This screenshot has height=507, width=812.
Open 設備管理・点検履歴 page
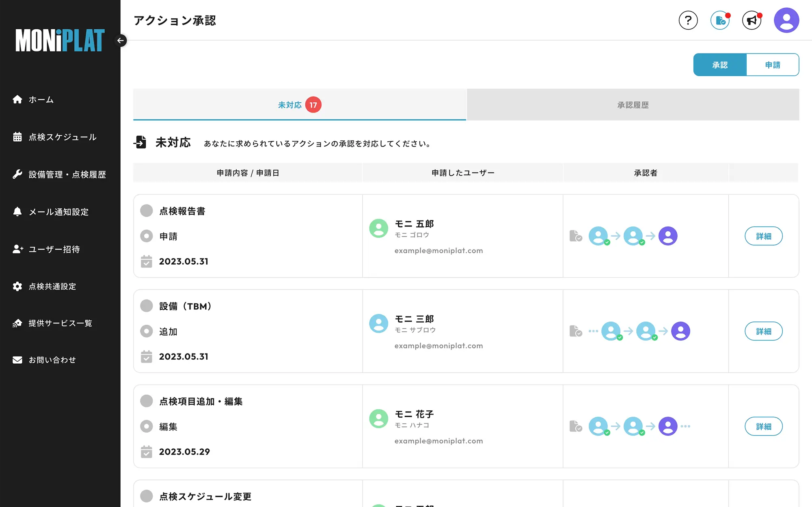click(67, 175)
